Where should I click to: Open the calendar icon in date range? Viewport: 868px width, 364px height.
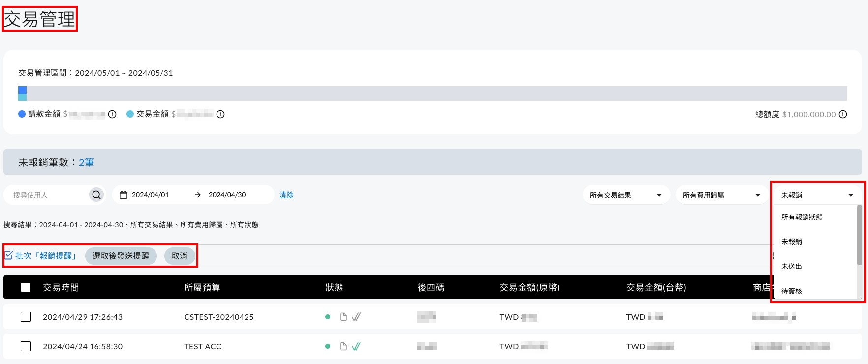tap(124, 195)
